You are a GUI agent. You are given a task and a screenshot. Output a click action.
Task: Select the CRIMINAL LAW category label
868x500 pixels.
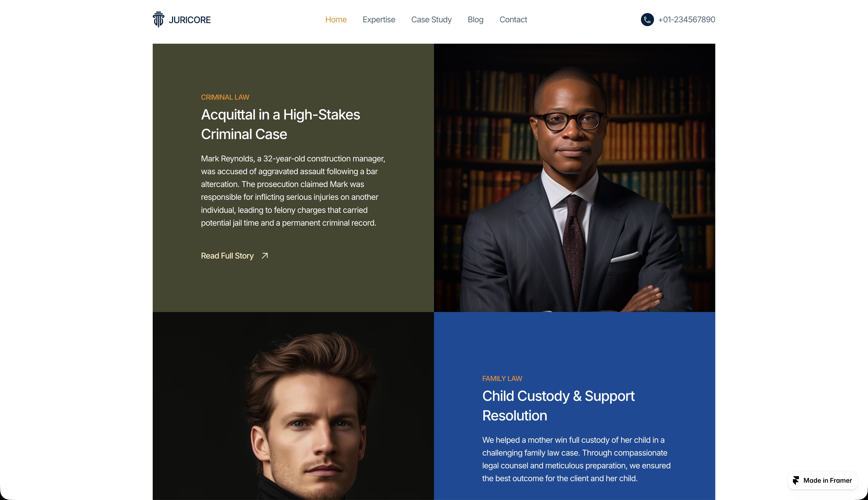click(x=225, y=97)
